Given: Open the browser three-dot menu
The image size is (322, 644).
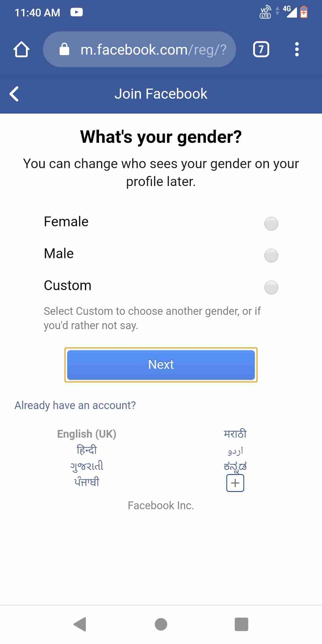Looking at the screenshot, I should coord(297,49).
